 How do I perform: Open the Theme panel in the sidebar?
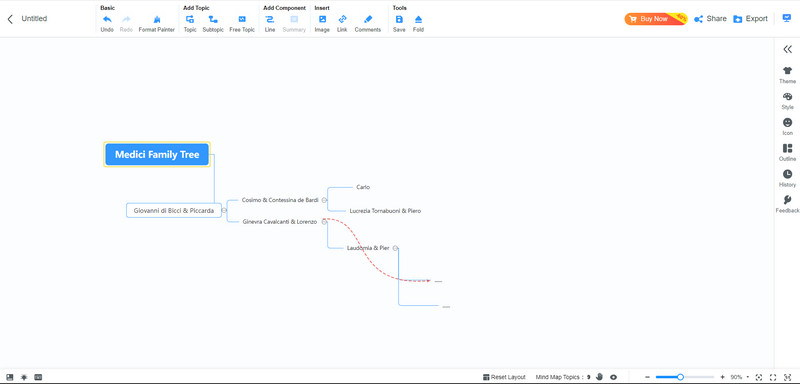787,75
